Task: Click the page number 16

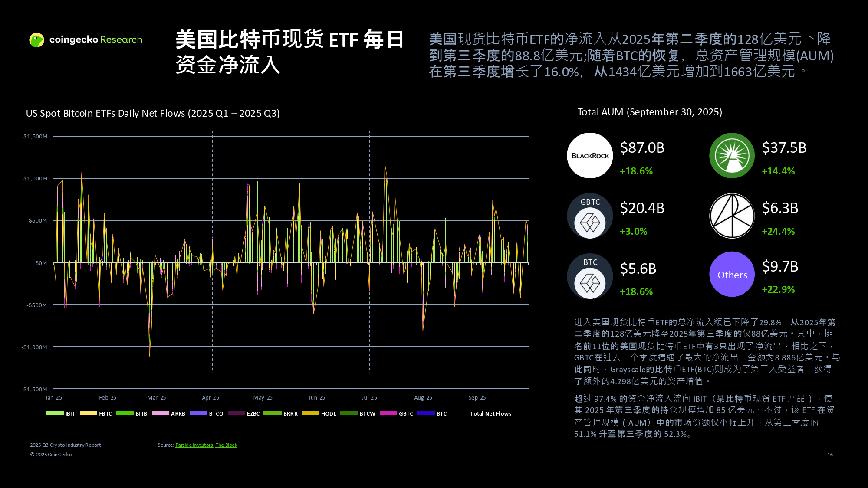Action: (x=830, y=455)
